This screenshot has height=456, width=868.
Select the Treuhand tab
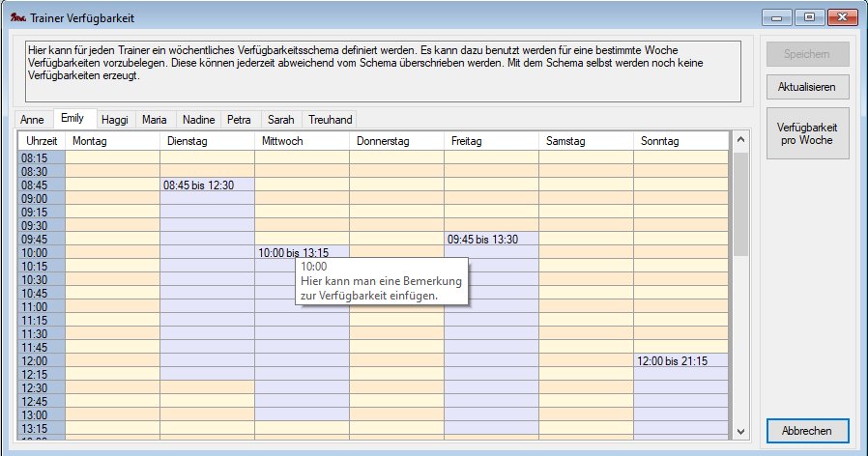(330, 120)
